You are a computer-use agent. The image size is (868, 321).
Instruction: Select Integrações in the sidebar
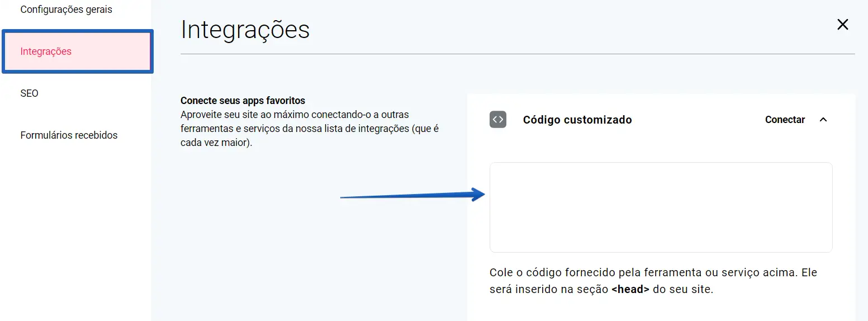46,51
